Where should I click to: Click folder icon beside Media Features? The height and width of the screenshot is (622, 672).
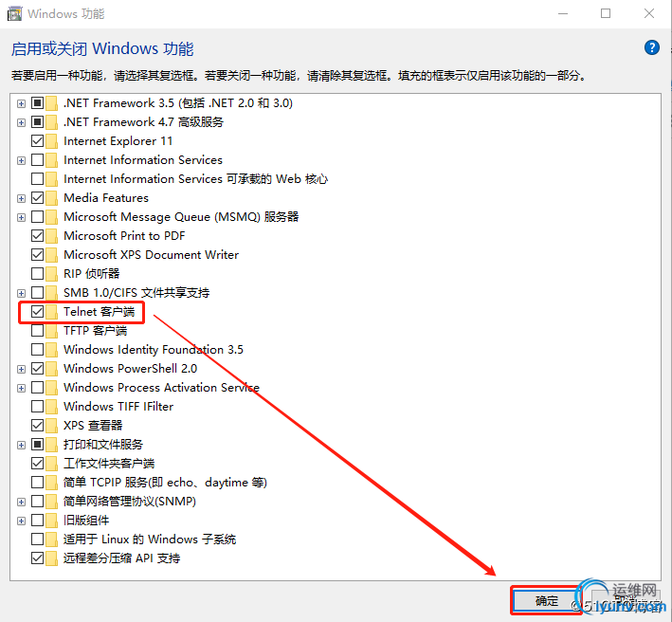[x=51, y=198]
